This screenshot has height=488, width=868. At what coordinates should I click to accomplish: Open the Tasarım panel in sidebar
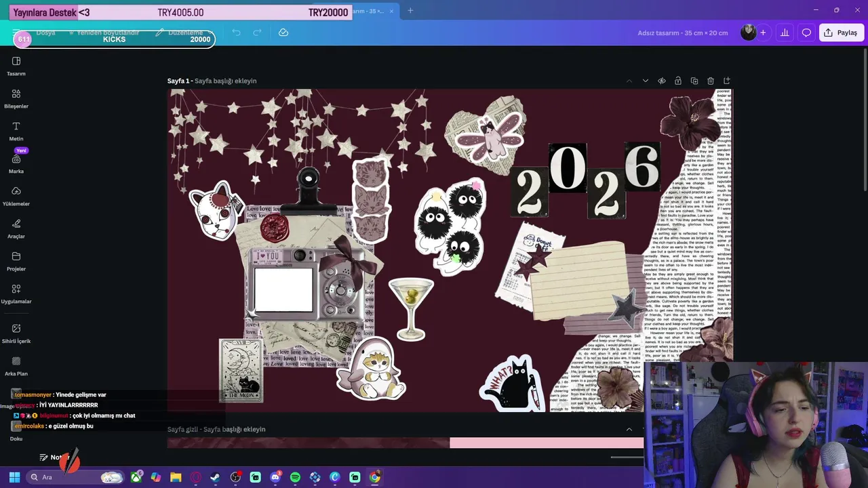[16, 66]
